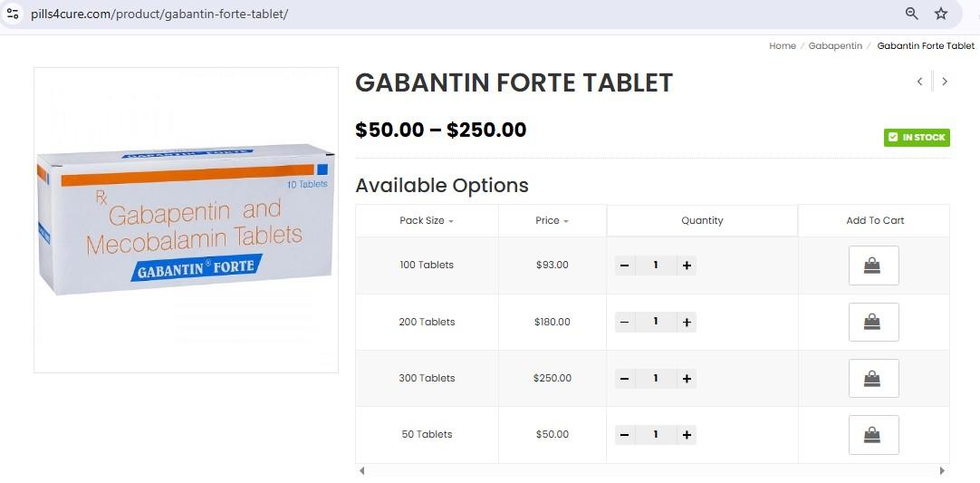Go to next product arrow

click(x=945, y=82)
